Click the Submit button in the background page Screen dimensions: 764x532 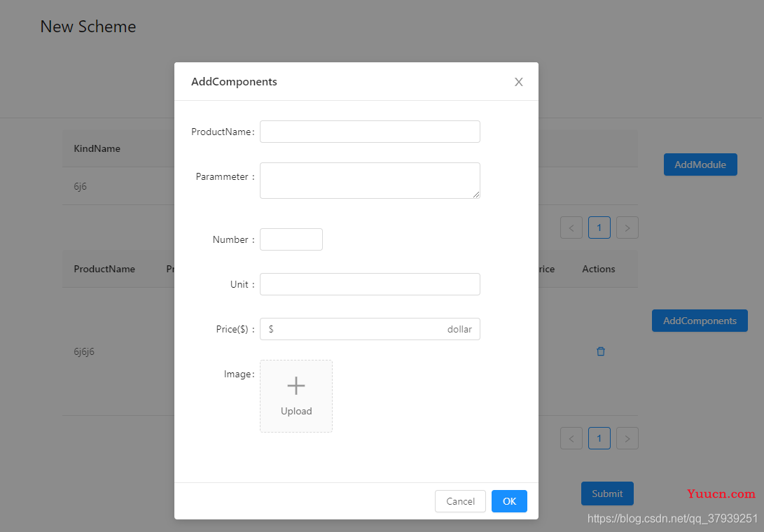[x=607, y=493]
